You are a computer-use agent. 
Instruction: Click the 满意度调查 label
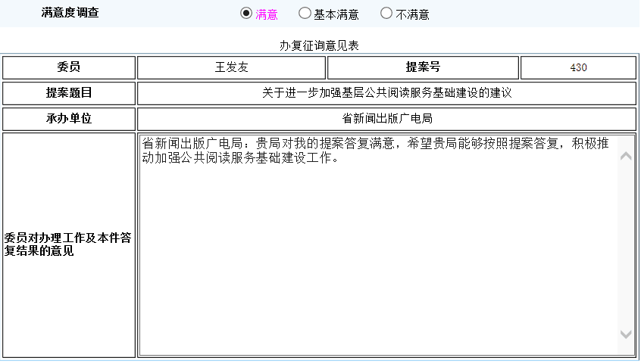click(x=70, y=13)
